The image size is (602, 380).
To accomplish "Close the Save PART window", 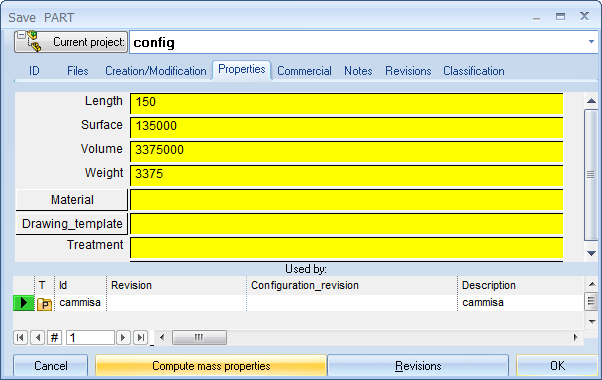I will point(584,16).
